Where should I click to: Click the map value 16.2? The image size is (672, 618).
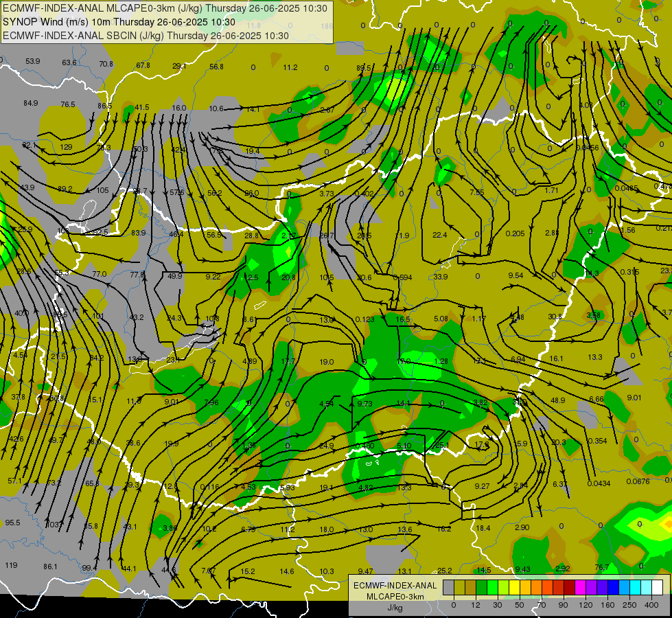[444, 529]
